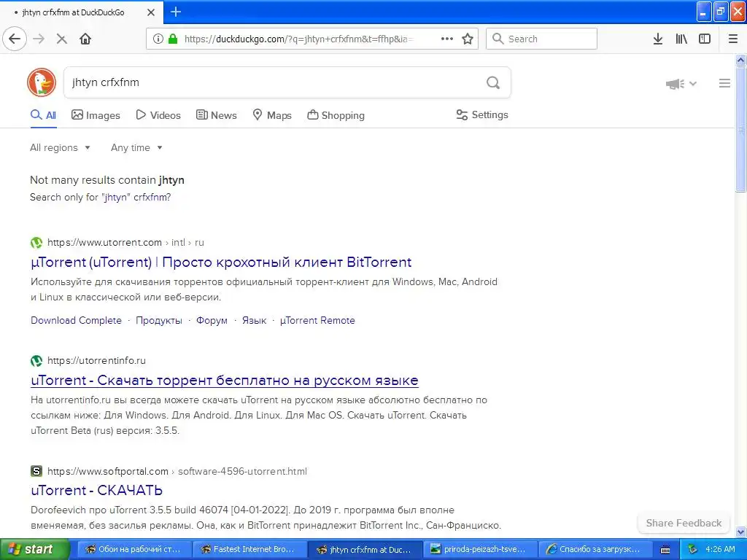
Task: Expand the Any time filter
Action: tap(136, 147)
